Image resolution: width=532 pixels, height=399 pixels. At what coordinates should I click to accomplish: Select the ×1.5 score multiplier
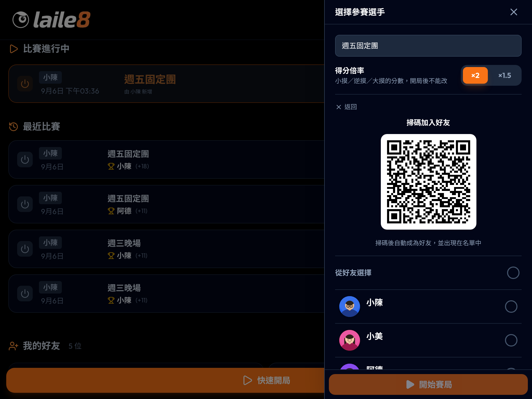pos(504,75)
